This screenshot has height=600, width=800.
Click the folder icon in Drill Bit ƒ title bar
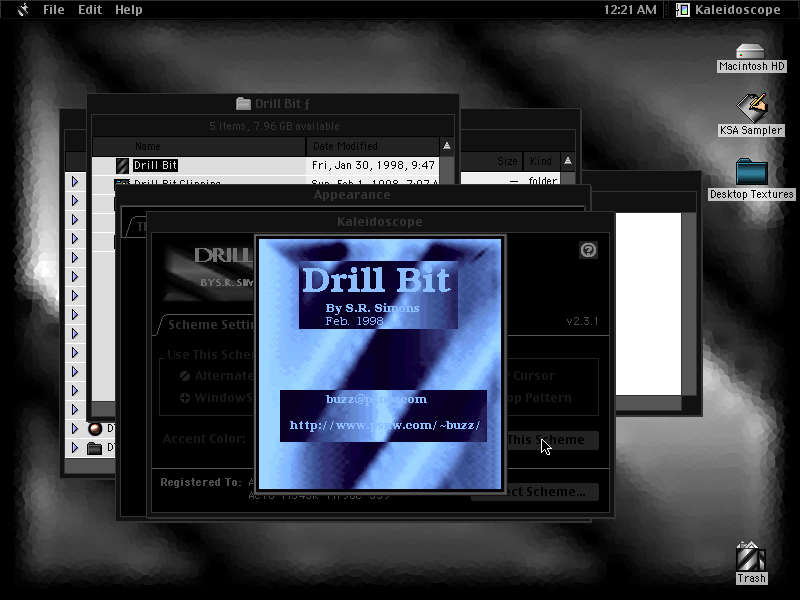click(x=243, y=104)
